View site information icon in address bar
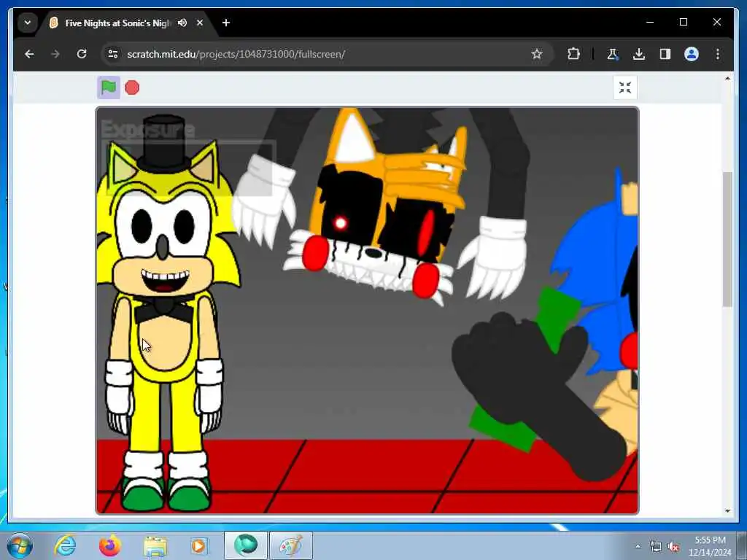The height and width of the screenshot is (560, 747). coord(113,54)
